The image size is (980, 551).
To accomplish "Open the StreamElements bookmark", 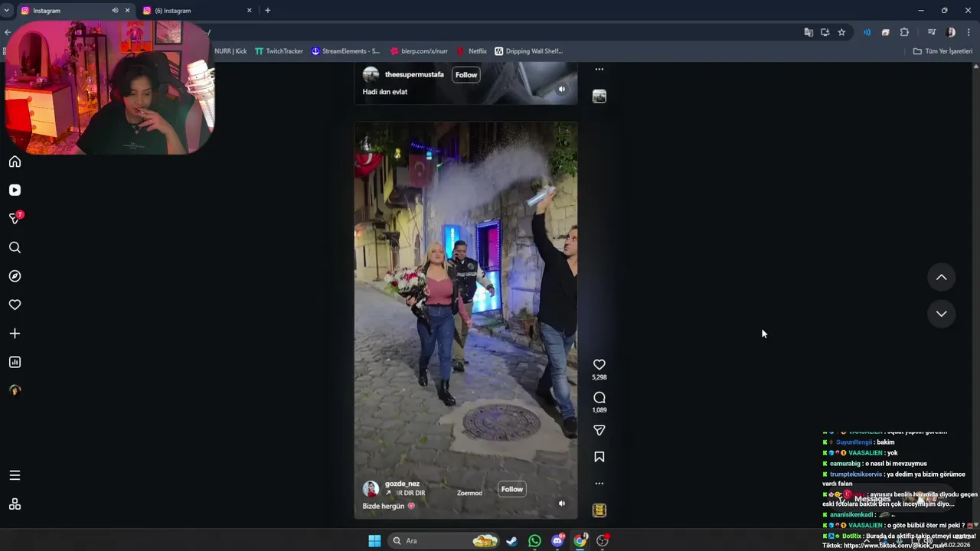I will point(345,51).
